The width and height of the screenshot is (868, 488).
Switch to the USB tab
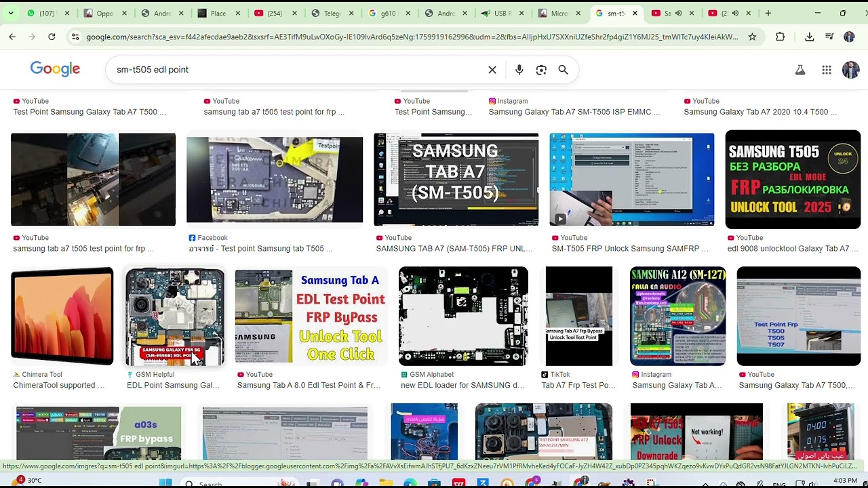pyautogui.click(x=502, y=13)
